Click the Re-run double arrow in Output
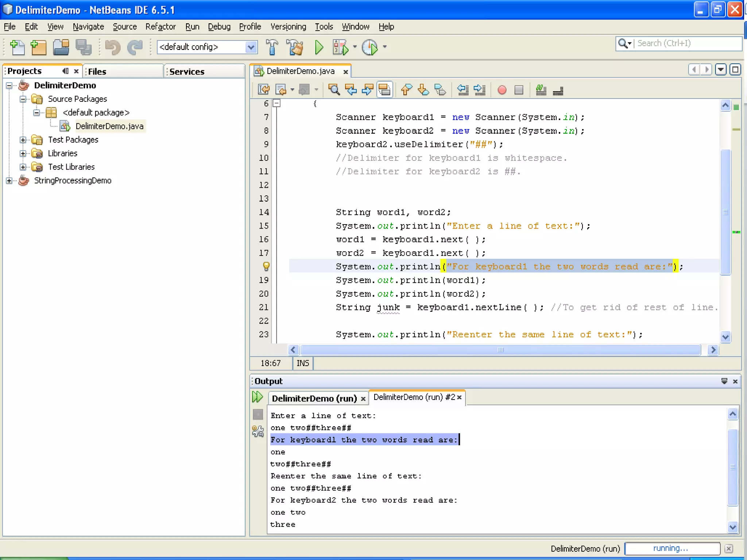747x560 pixels. click(258, 397)
